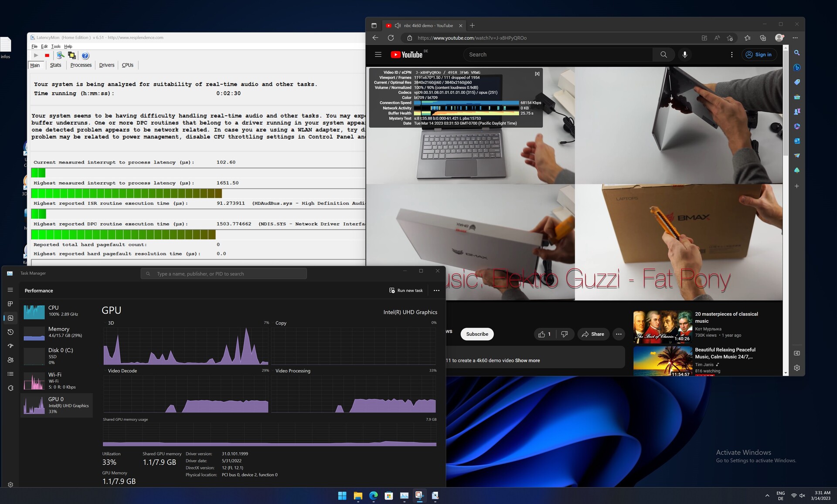Screen dimensions: 837x504
Task: Open Task Manager three-dots more options
Action: click(x=436, y=291)
